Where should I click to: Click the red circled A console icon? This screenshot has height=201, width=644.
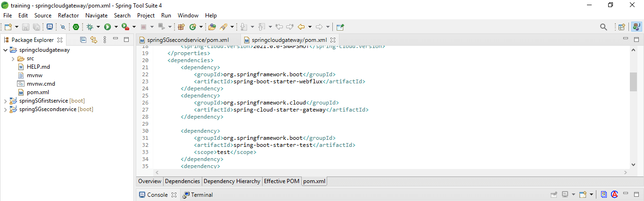(614, 194)
